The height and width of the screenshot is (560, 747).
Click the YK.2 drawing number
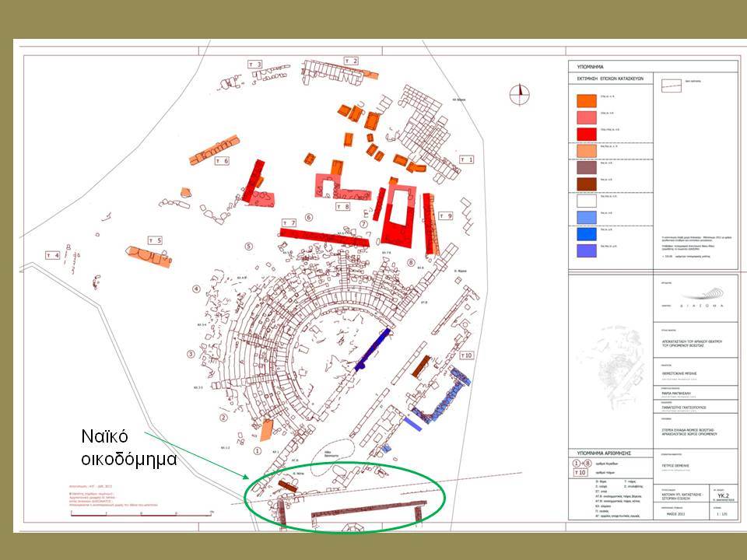(723, 495)
